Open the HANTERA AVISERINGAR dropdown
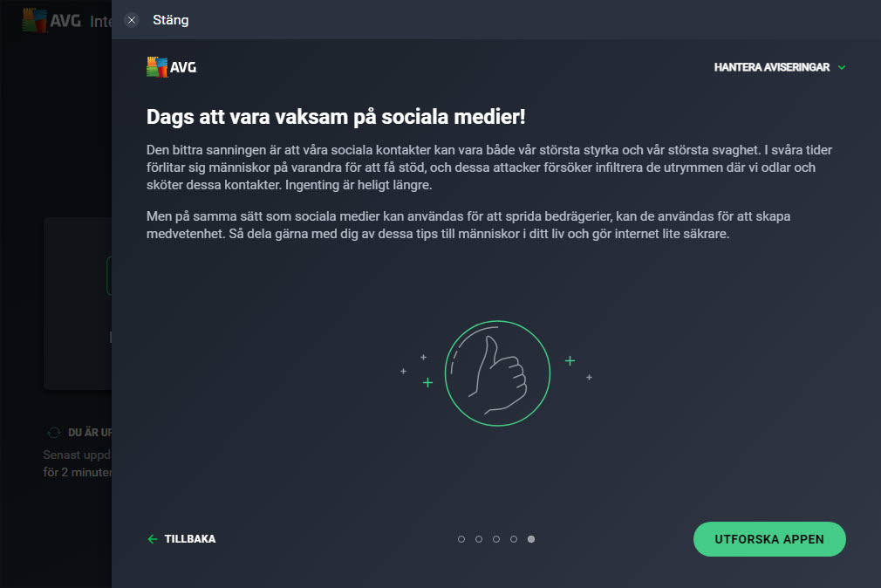 pyautogui.click(x=779, y=67)
